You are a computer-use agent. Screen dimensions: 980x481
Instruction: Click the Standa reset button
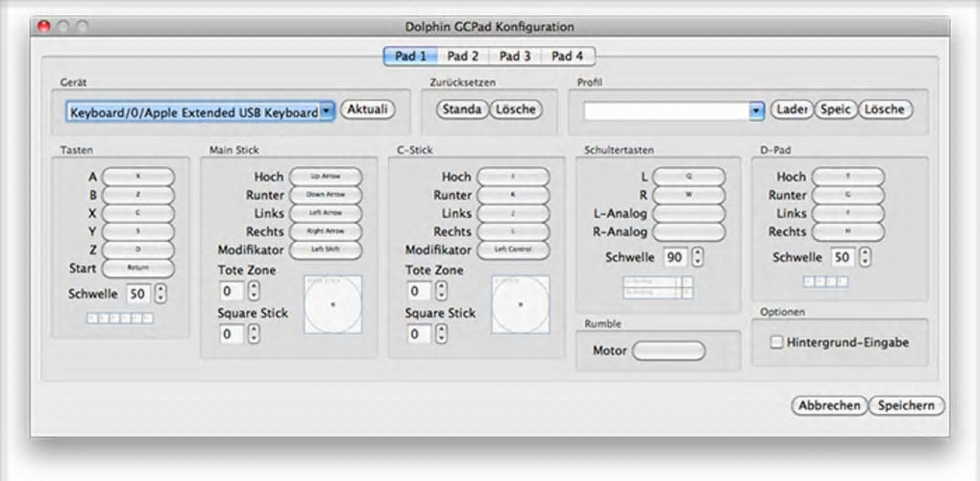[x=462, y=109]
